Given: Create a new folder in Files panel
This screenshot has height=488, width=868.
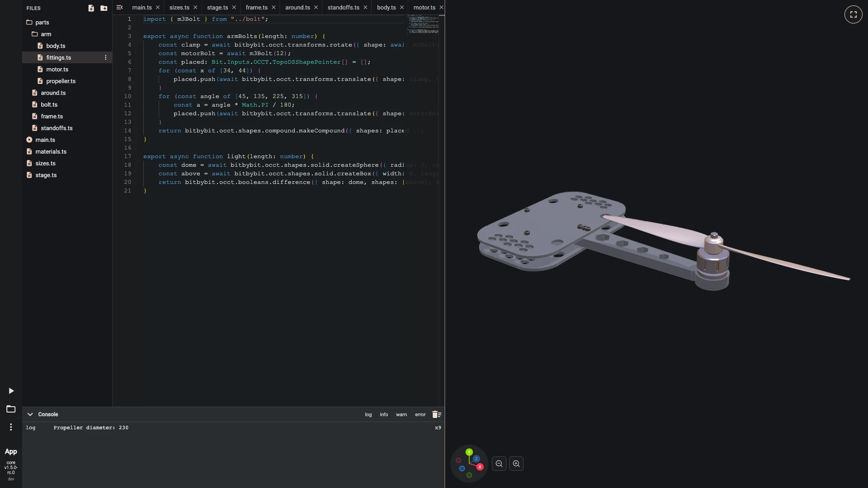Looking at the screenshot, I should pos(104,8).
